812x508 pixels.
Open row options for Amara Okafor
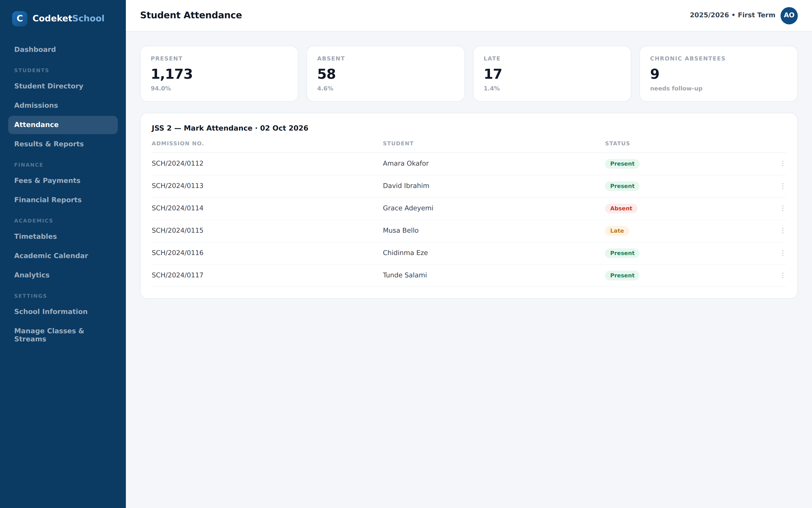point(783,164)
